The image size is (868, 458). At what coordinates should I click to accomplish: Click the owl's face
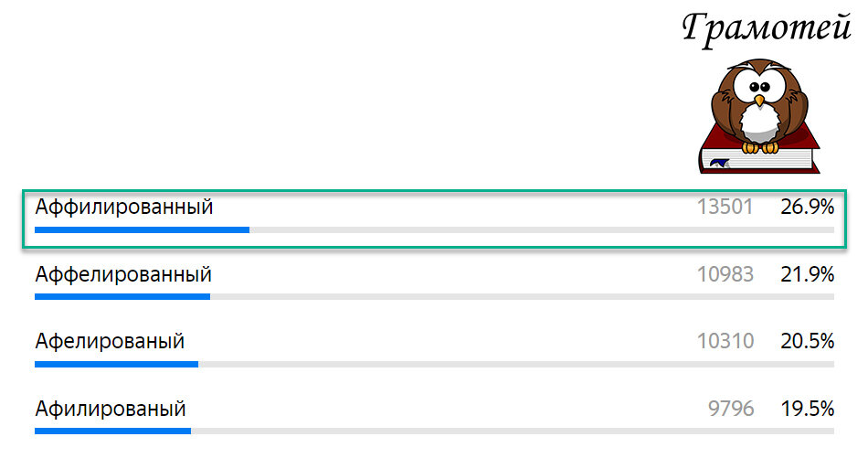coord(758,91)
